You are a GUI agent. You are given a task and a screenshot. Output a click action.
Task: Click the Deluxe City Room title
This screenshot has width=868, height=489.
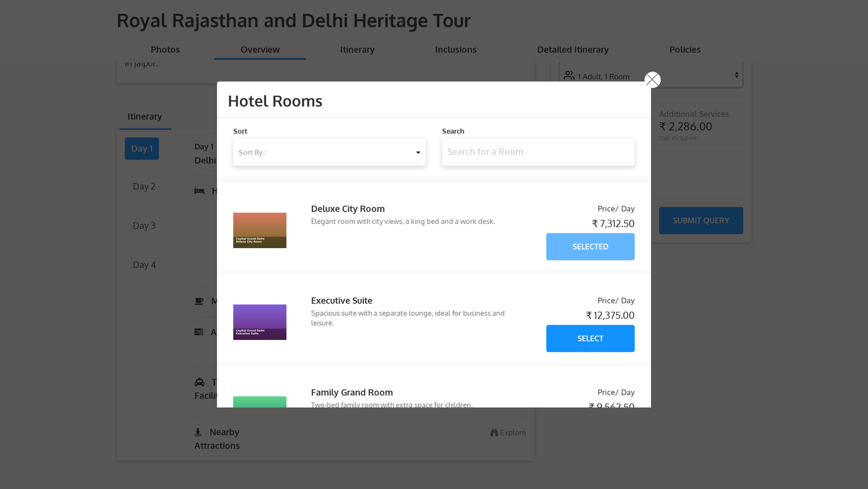pos(348,209)
